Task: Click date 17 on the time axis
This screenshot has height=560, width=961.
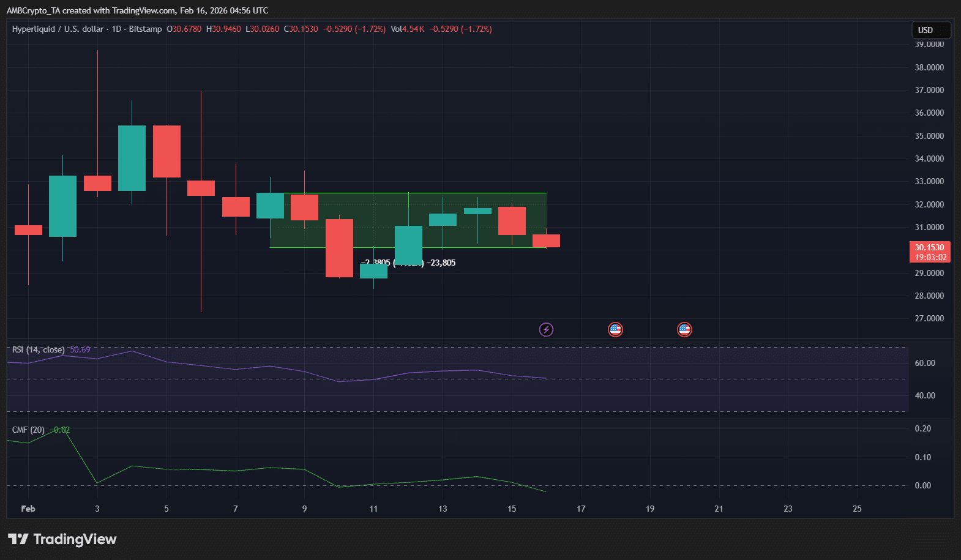Action: coord(581,509)
